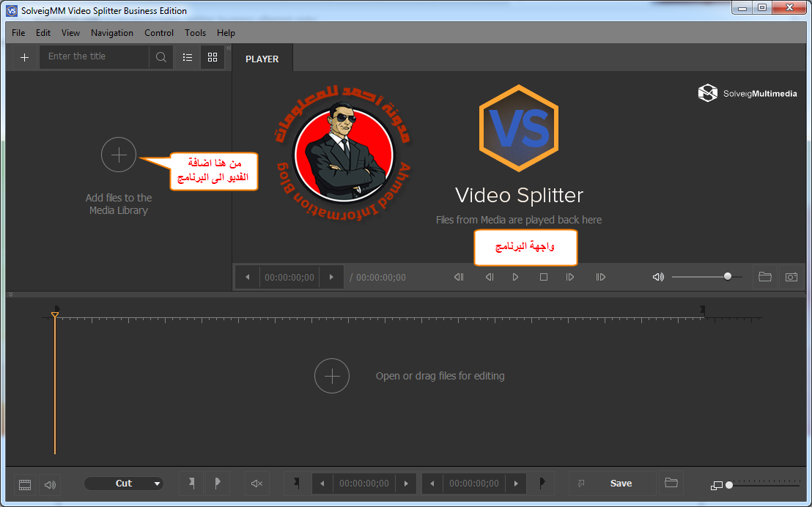Viewport: 812px width, 507px height.
Task: Click the plus icon beside the title search
Action: pos(24,57)
